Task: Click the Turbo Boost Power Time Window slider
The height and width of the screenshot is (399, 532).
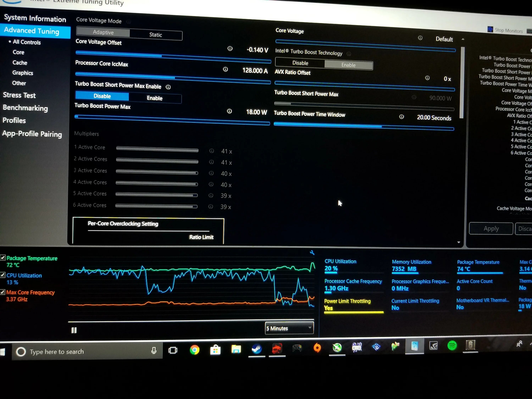Action: tap(364, 126)
